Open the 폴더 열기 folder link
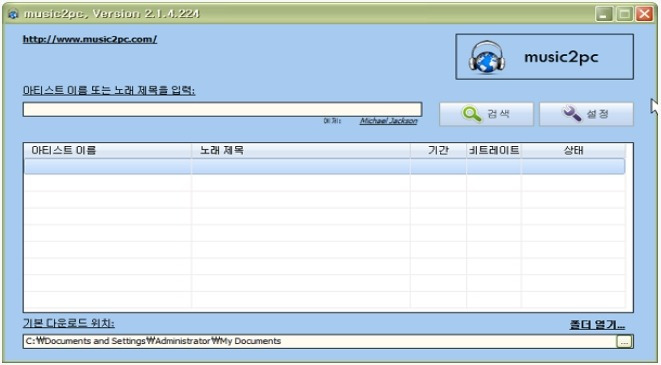 tap(597, 325)
